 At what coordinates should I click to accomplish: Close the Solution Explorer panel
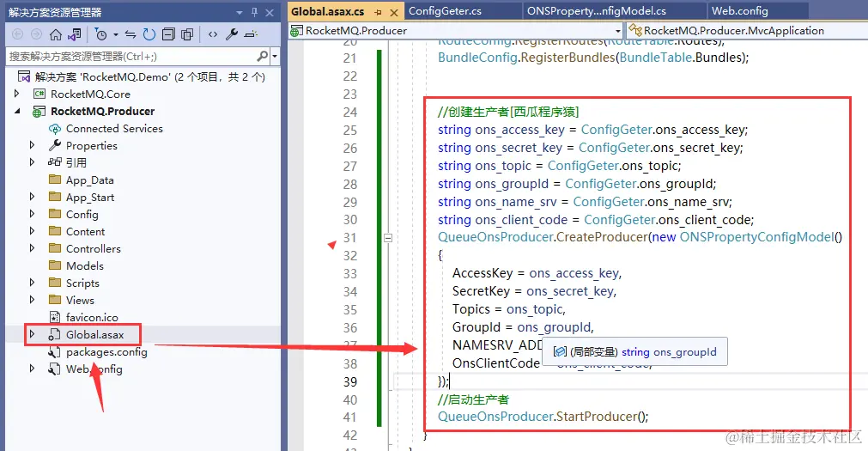tap(270, 13)
